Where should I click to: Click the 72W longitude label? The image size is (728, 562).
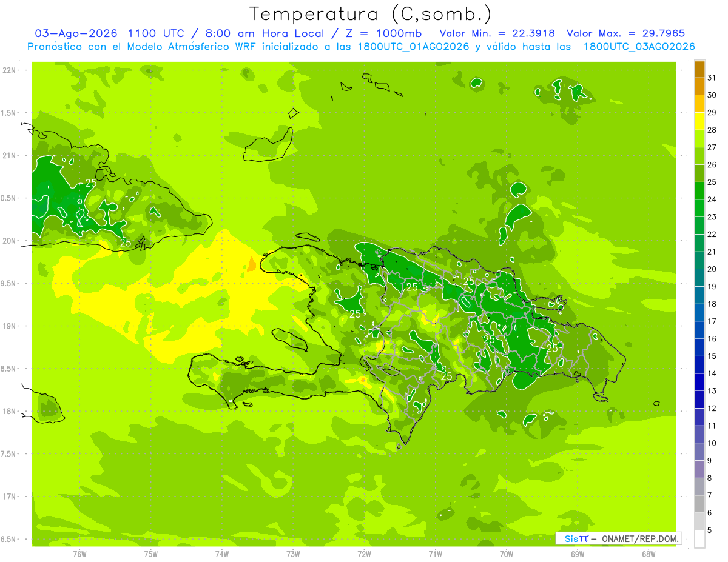(x=364, y=554)
